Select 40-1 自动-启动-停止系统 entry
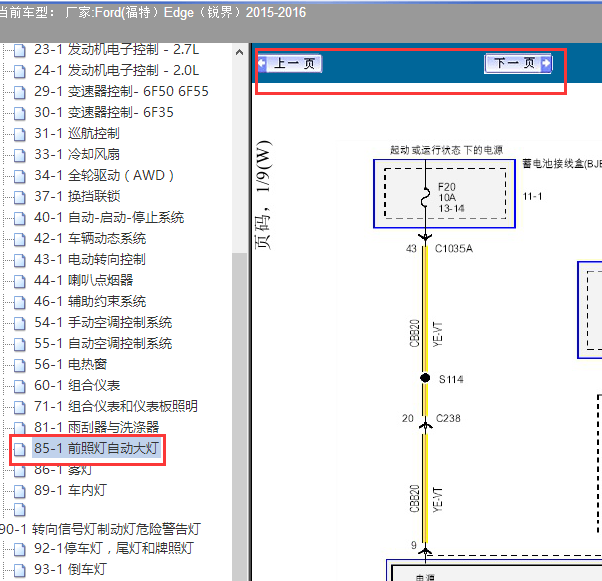 tap(109, 217)
